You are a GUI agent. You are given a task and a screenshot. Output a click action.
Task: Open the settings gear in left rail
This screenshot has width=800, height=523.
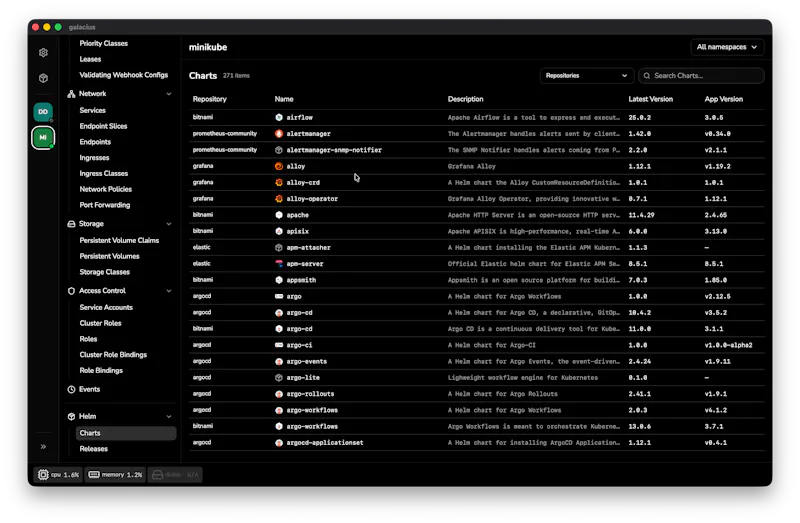pyautogui.click(x=43, y=53)
